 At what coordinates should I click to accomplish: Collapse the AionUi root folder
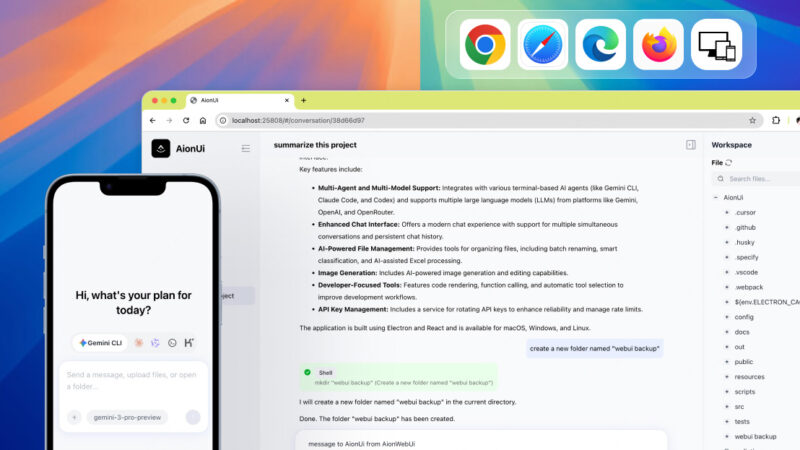(x=718, y=197)
